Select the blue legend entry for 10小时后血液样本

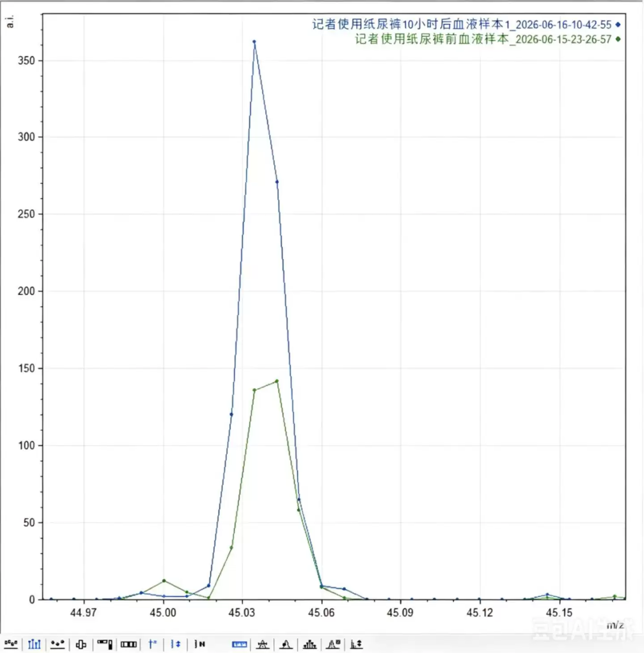coord(462,25)
